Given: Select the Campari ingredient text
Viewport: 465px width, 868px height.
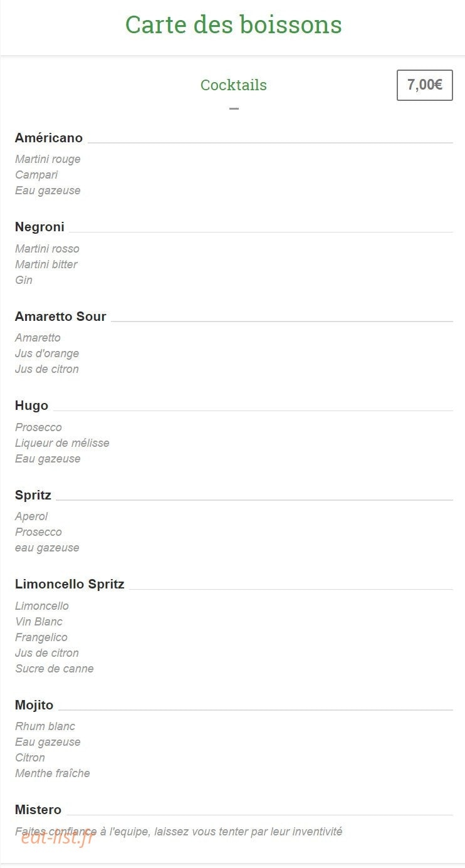Looking at the screenshot, I should click(36, 175).
